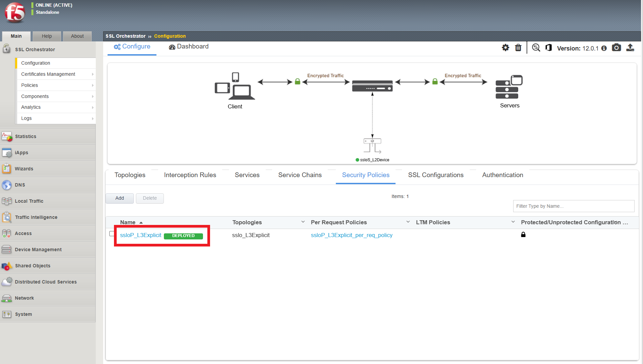Click the Filter Type by Name field
Viewport: 643px width, 364px height.
574,206
